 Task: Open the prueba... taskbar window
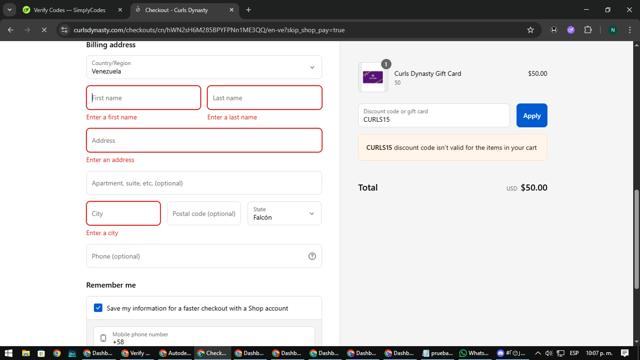pos(438,353)
